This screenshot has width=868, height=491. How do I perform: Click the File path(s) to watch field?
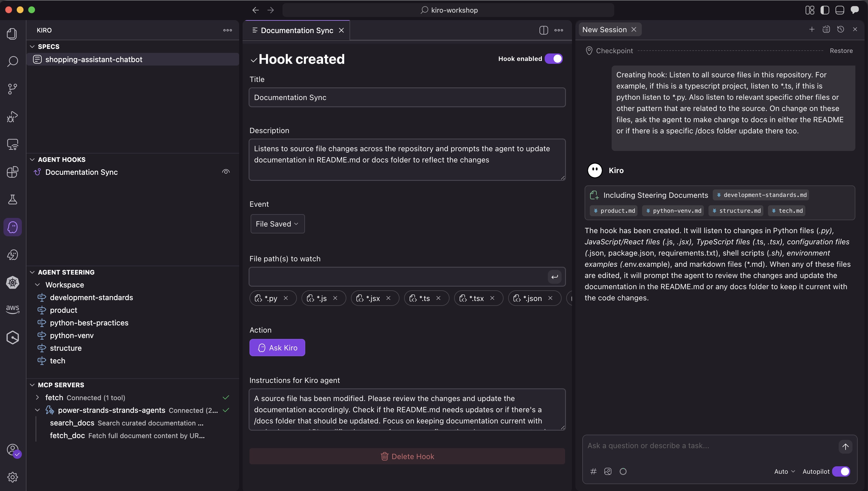tap(398, 277)
